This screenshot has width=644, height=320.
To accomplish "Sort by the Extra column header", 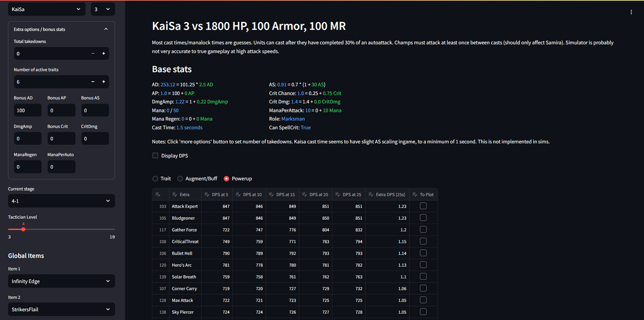I will click(x=184, y=194).
